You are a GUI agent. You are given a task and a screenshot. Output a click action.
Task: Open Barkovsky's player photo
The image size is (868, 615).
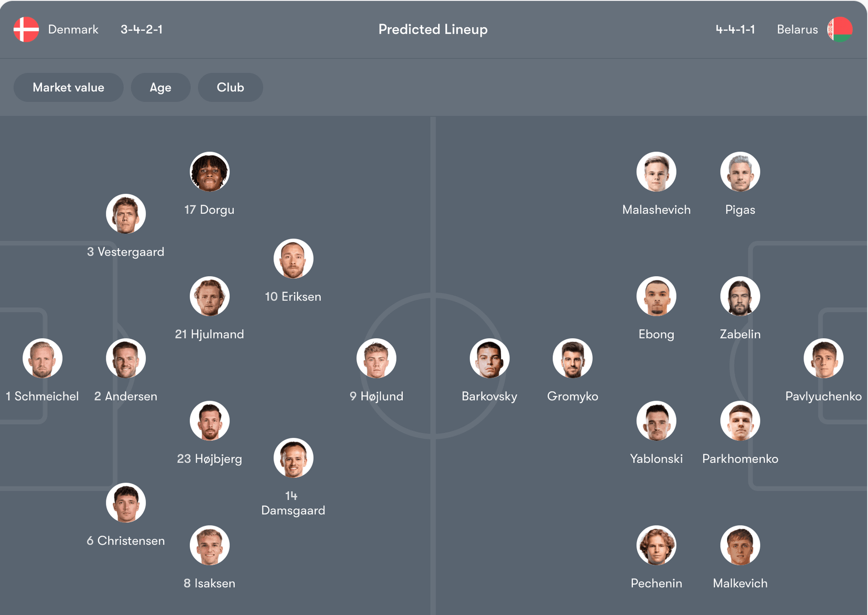[x=489, y=358]
